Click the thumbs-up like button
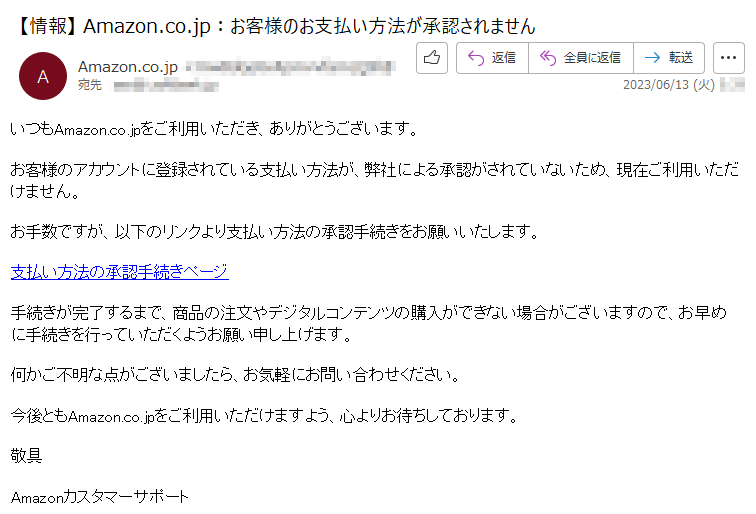This screenshot has width=756, height=514. coord(432,58)
